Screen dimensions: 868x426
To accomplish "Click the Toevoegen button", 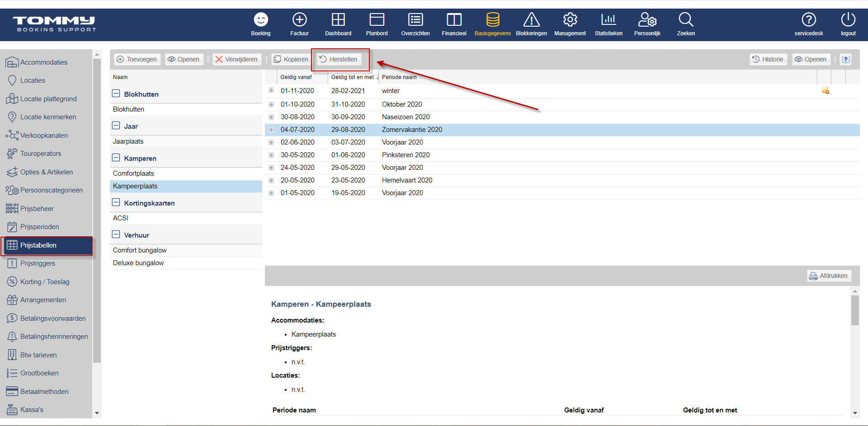I will pyautogui.click(x=137, y=59).
